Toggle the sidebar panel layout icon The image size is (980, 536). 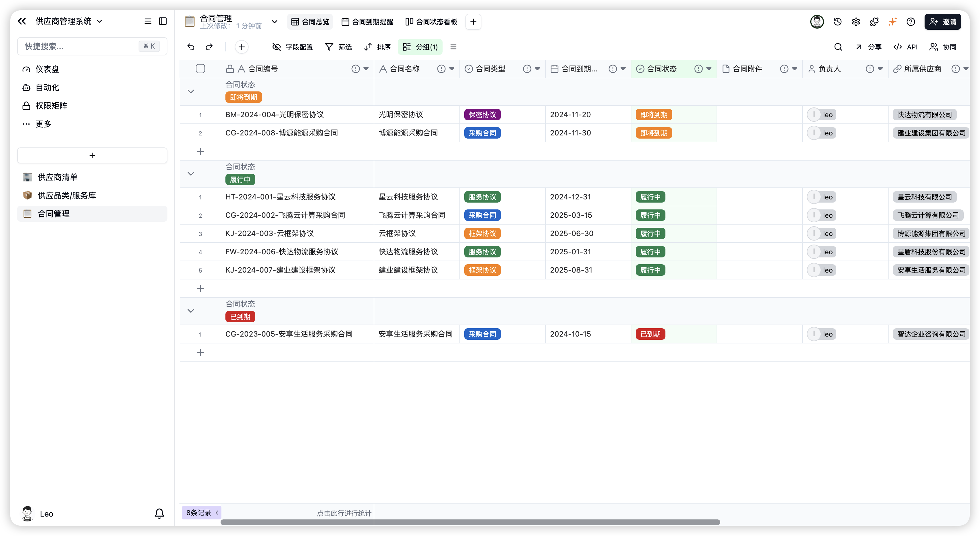click(163, 21)
